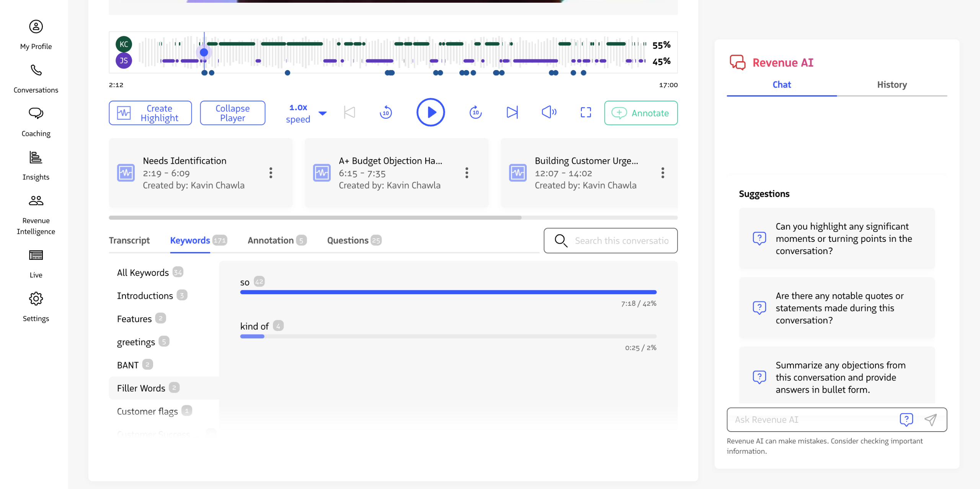Click Create Highlight button
The image size is (980, 489).
point(150,113)
